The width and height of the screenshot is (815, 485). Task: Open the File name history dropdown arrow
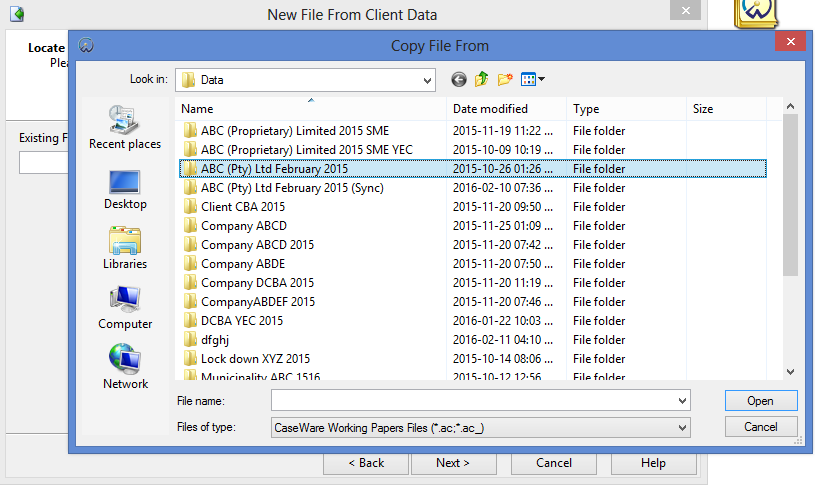click(x=682, y=401)
